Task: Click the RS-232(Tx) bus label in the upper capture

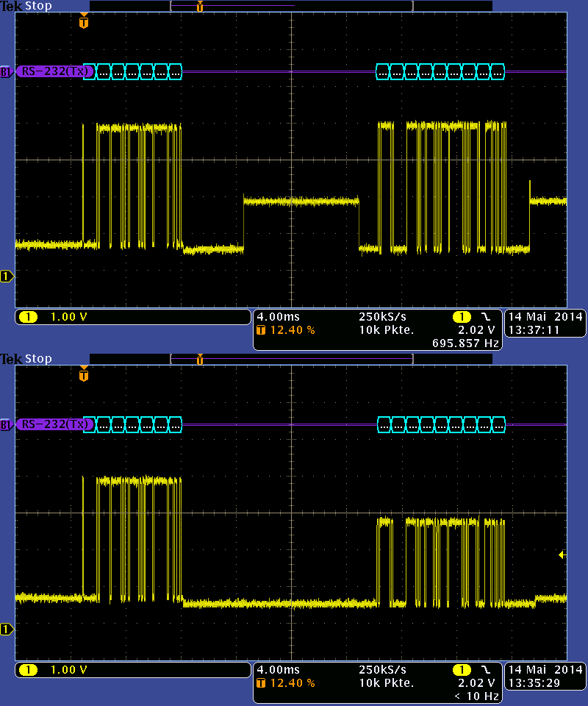Action: pyautogui.click(x=55, y=71)
